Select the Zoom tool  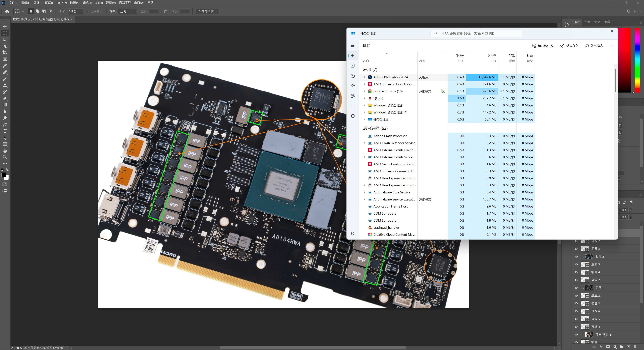tap(5, 157)
